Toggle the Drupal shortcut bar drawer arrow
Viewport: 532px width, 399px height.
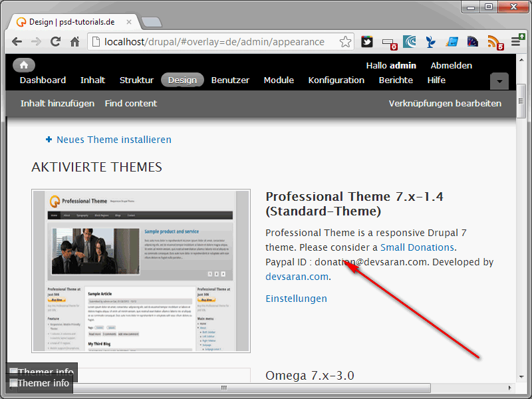[499, 81]
